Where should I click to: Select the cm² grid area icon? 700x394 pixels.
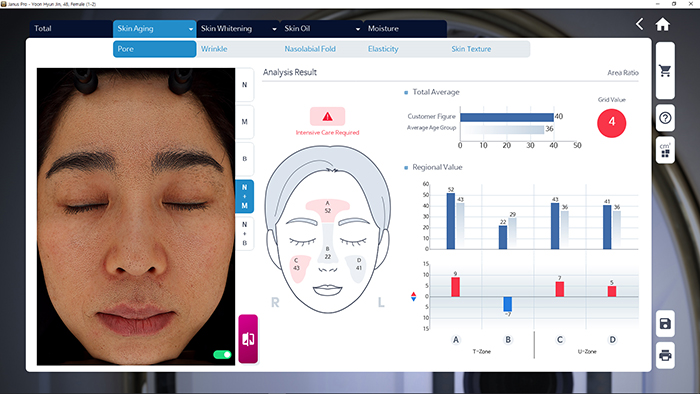click(665, 150)
